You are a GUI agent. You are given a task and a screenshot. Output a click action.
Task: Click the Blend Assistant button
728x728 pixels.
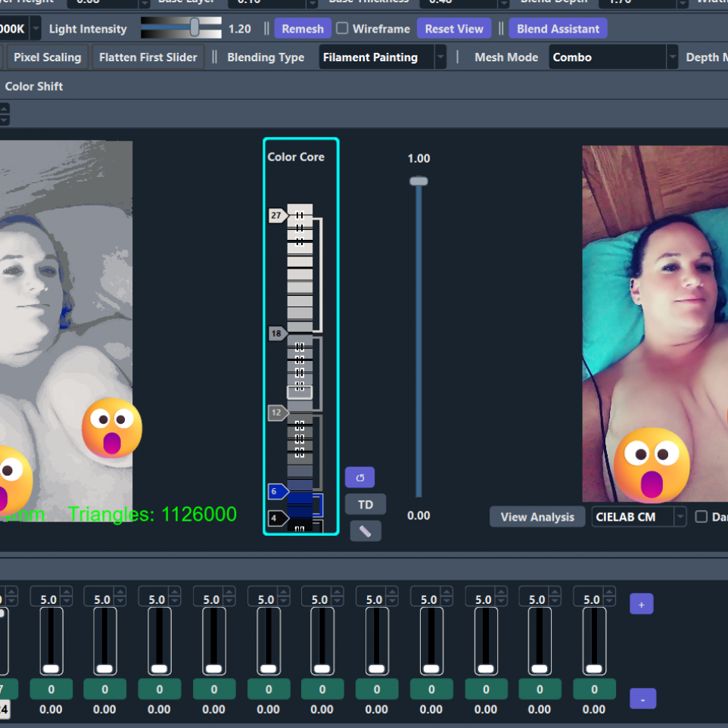pos(558,29)
